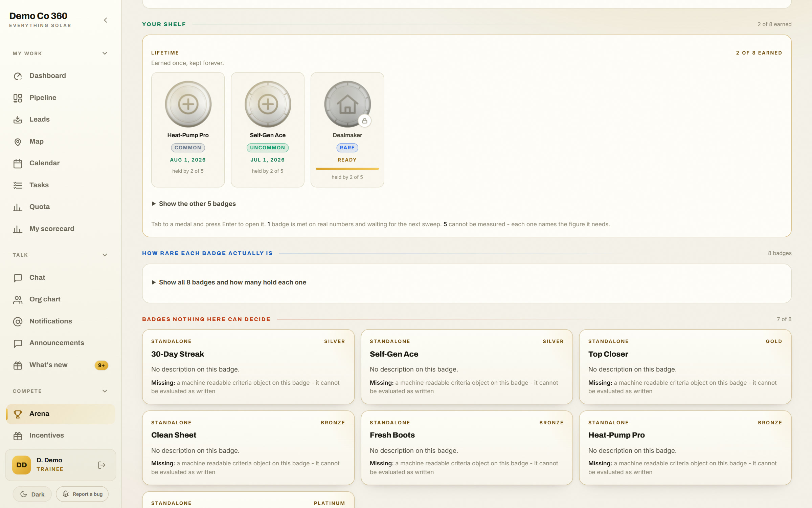Click 'BADGES NOTHING HERE CAN DECIDE' heading

point(206,319)
